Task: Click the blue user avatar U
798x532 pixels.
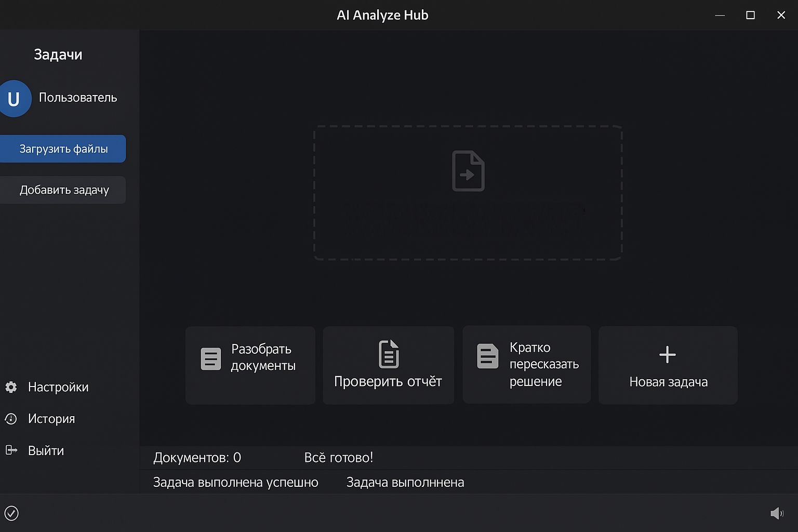Action: click(x=15, y=99)
